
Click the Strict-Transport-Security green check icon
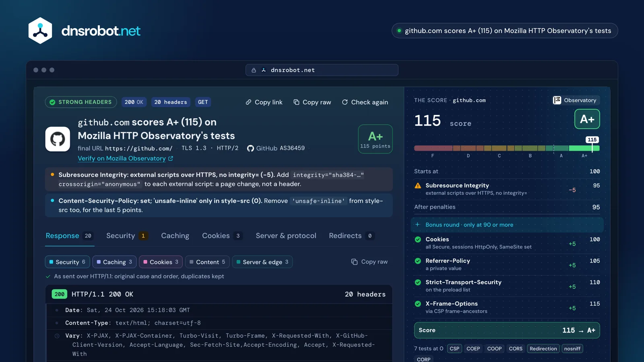tap(418, 282)
